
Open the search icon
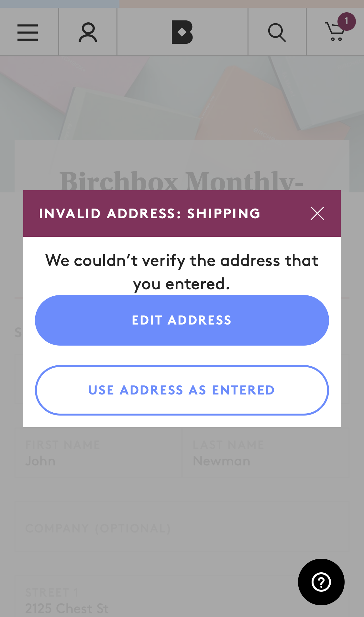click(277, 32)
